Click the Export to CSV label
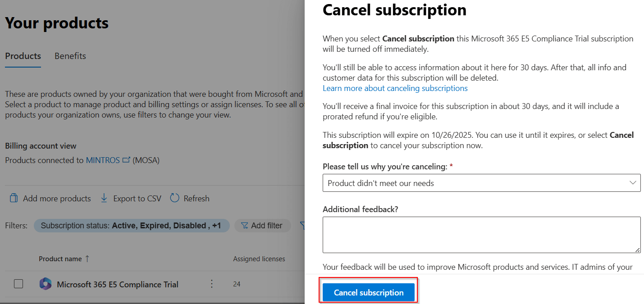 (137, 198)
